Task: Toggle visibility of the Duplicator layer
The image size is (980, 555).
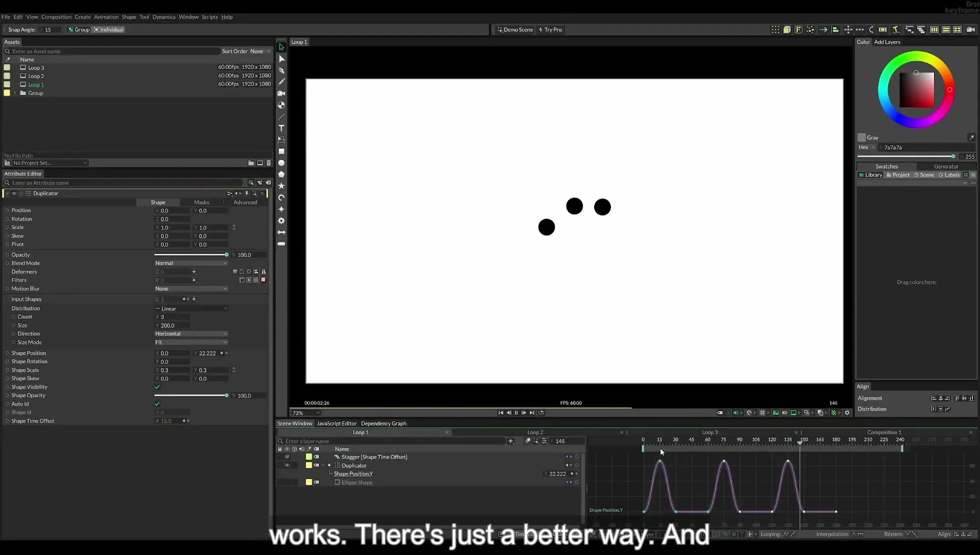Action: pyautogui.click(x=287, y=465)
